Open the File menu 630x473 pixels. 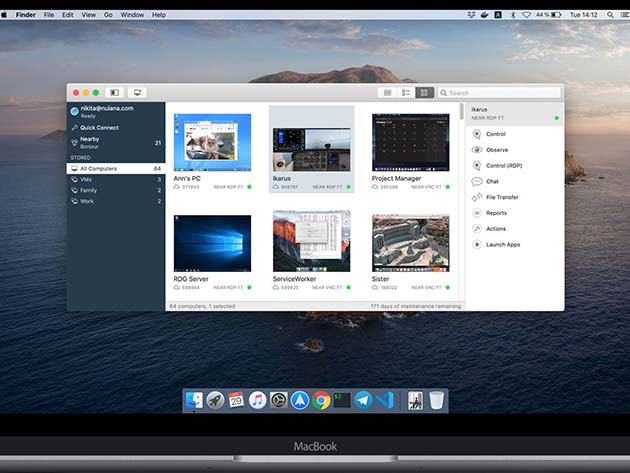coord(49,15)
